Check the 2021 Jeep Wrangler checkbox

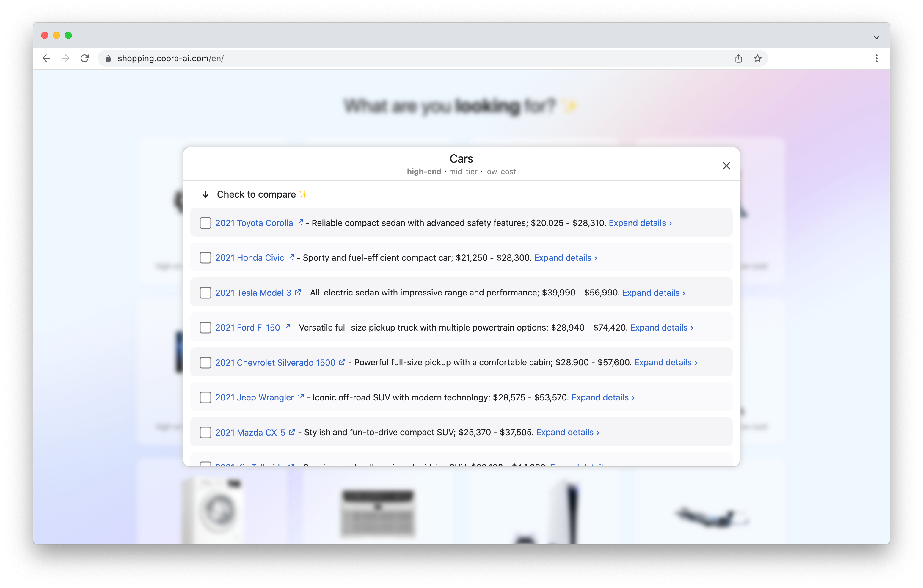pyautogui.click(x=205, y=397)
